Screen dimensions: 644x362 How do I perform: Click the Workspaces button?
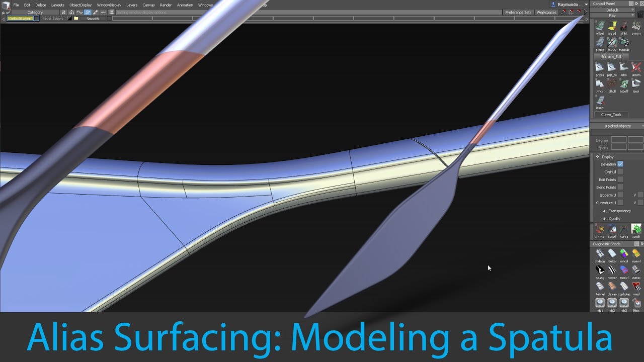[546, 12]
